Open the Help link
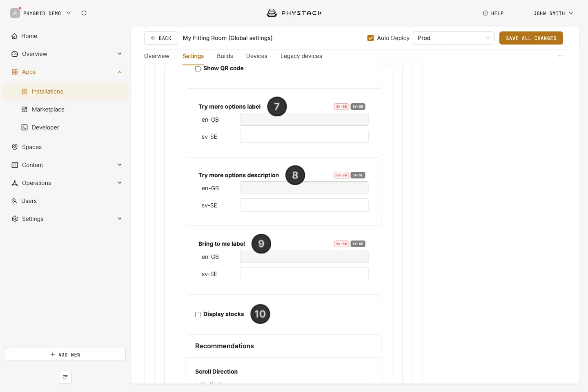Screen dimensions: 588x392 pos(493,13)
